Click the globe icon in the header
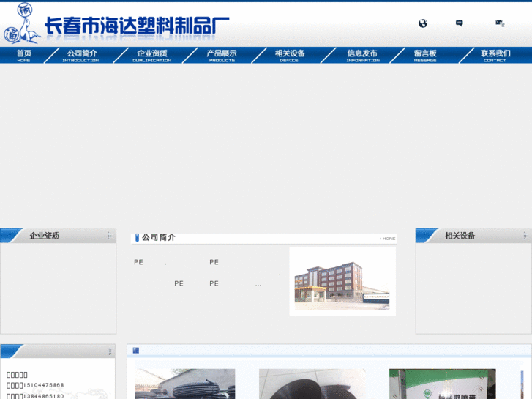Viewport: 532px width, 399px height. pos(423,23)
